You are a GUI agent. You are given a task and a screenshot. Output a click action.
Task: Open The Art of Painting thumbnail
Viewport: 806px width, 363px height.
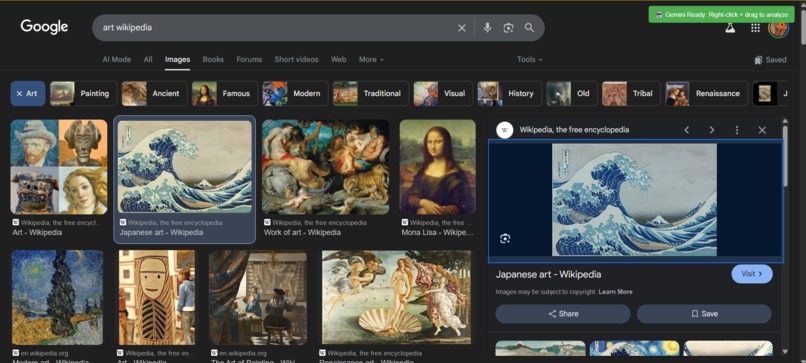[258, 297]
